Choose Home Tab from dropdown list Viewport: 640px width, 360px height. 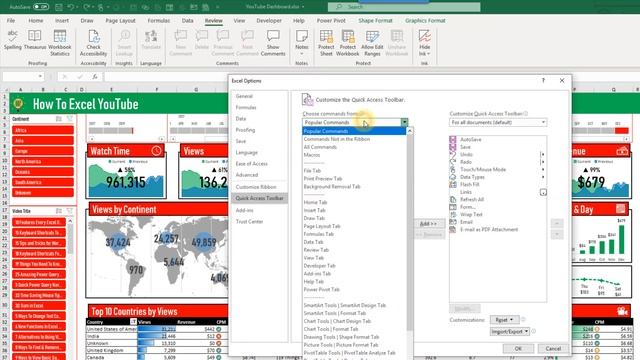[316, 202]
